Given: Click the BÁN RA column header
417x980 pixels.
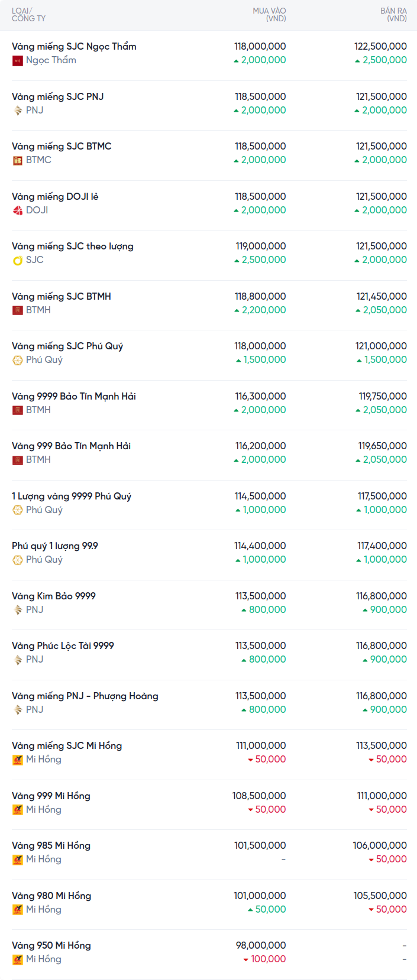Looking at the screenshot, I should tap(393, 15).
